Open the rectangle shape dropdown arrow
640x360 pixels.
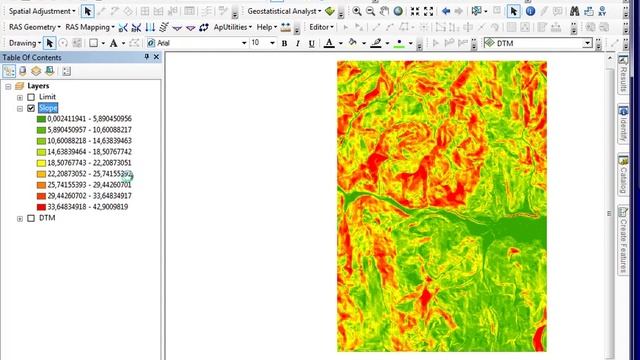click(x=103, y=43)
